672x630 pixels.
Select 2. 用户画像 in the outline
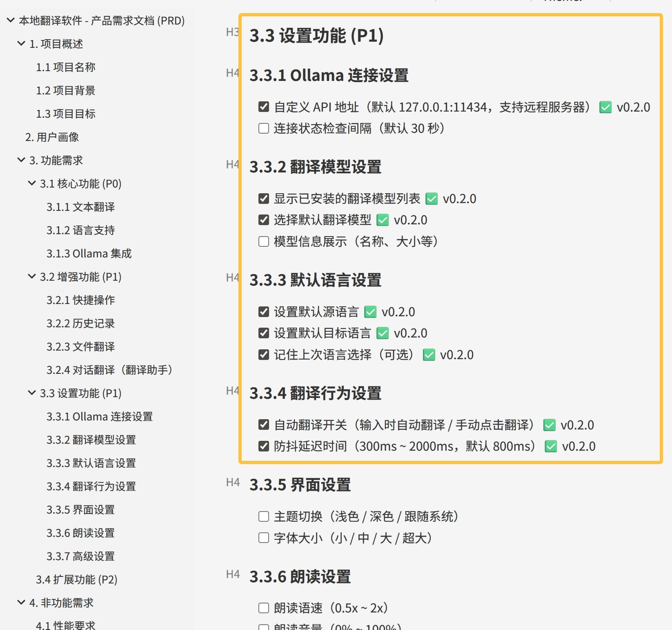pos(52,137)
